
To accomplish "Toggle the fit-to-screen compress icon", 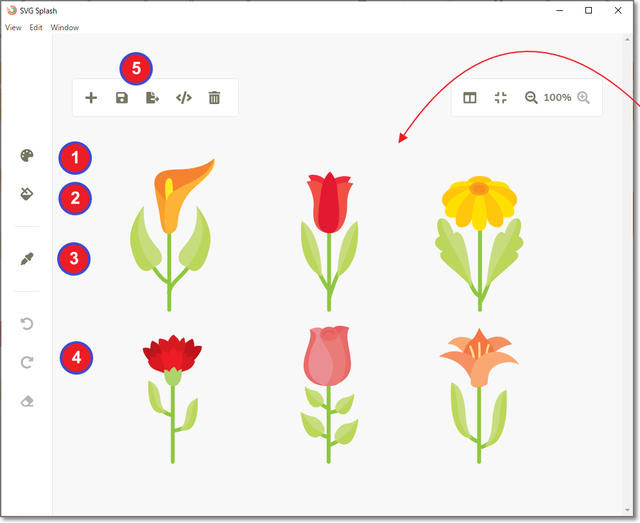I will (501, 98).
